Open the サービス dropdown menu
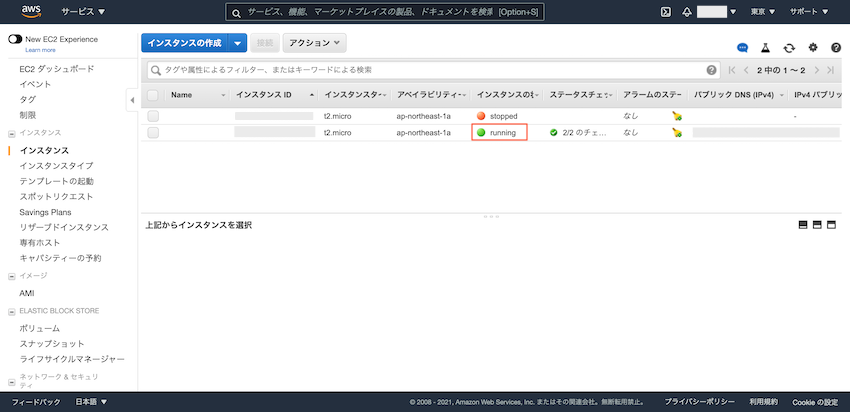This screenshot has height=412, width=850. click(83, 12)
